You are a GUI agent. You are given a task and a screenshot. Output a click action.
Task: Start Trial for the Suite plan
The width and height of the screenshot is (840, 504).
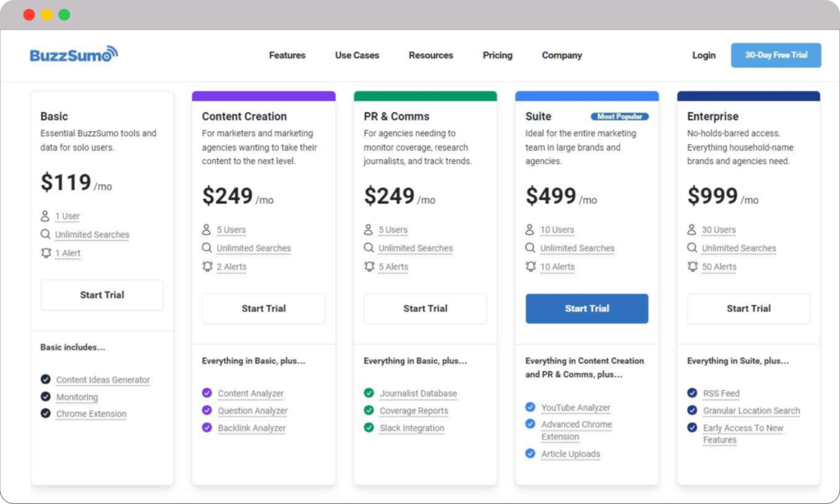(x=587, y=309)
